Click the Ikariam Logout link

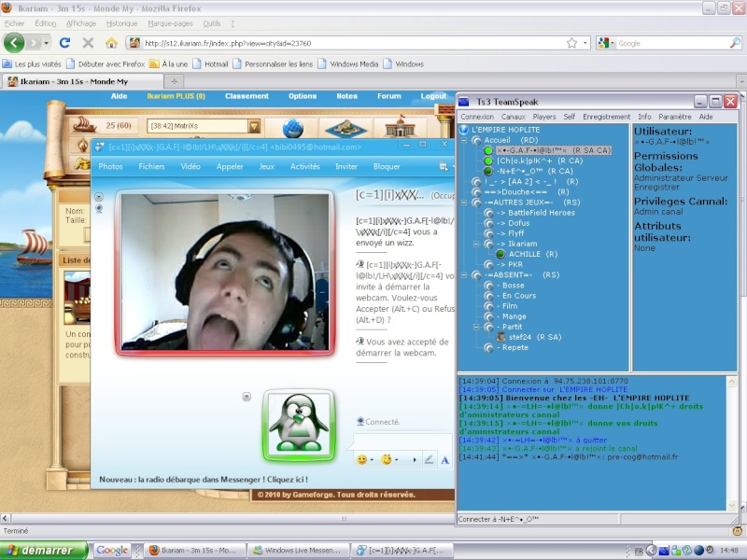pyautogui.click(x=433, y=96)
